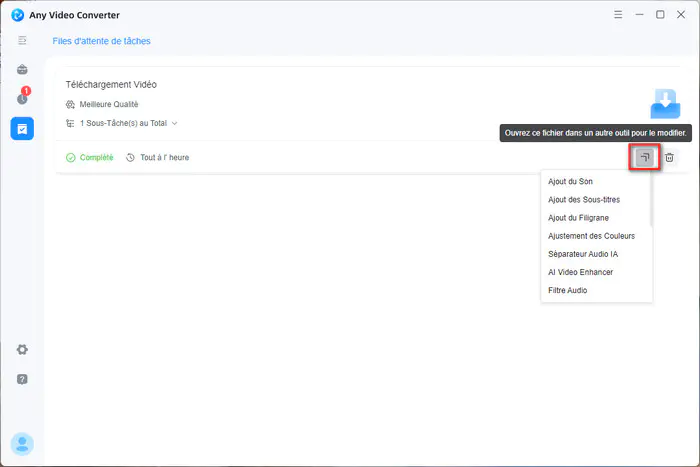The width and height of the screenshot is (700, 467).
Task: Pick Ajustement des Couleurs from the list
Action: [x=591, y=236]
